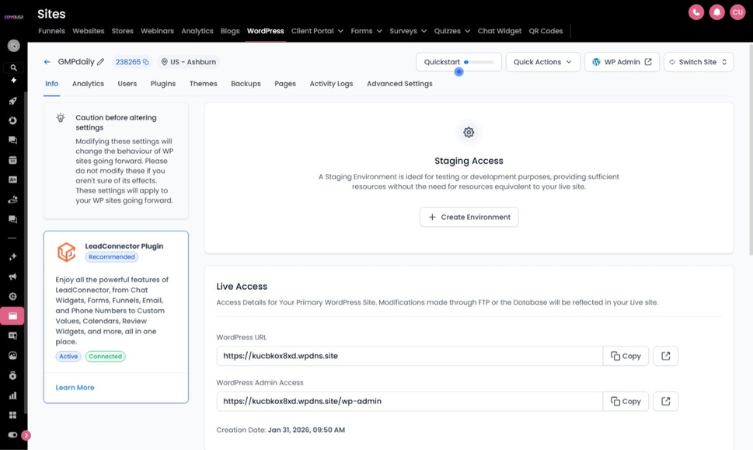Screen dimensions: 753x450
Task: Open WordPress Admin Access link externally
Action: [x=666, y=401]
